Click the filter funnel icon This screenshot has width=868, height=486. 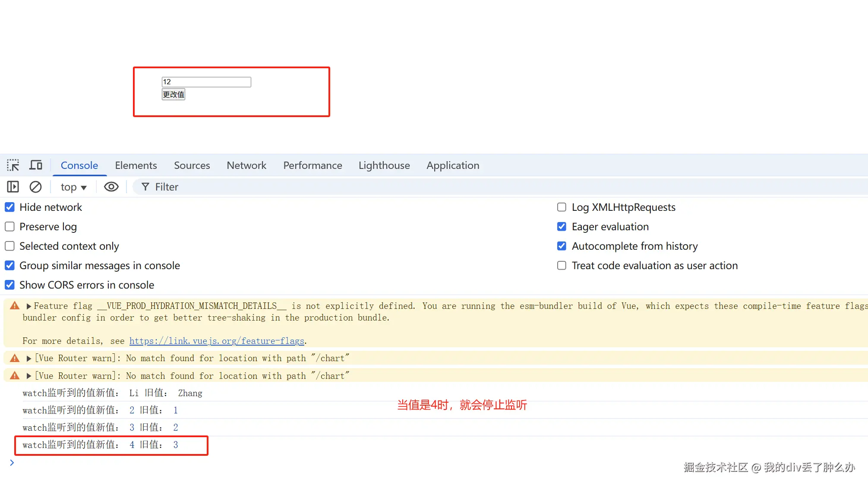click(145, 187)
